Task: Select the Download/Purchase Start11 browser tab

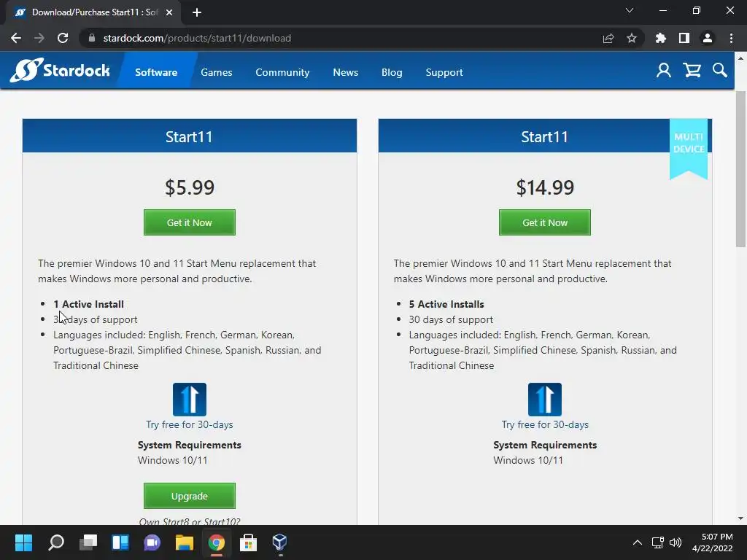Action: [93, 12]
